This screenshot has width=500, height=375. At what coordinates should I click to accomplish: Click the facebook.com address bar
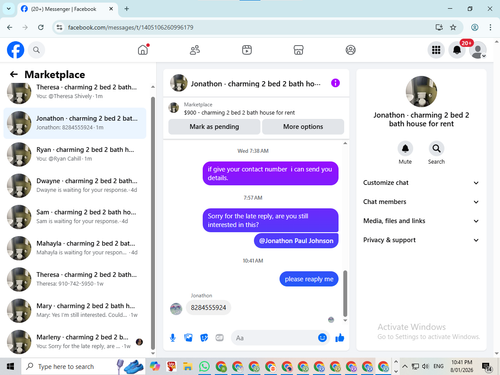coord(247,27)
